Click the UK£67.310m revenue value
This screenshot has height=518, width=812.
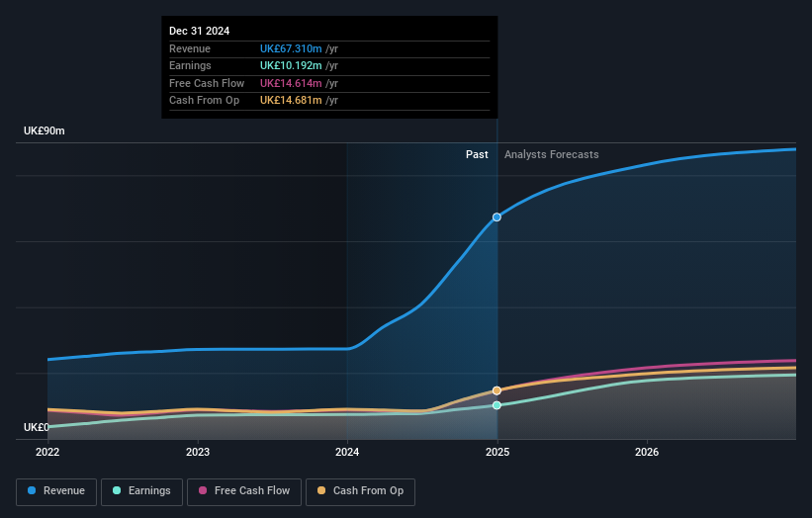tap(291, 48)
